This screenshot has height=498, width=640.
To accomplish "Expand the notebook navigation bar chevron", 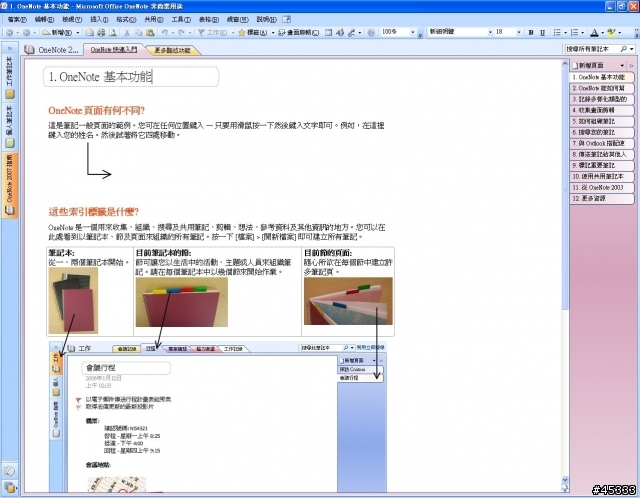I will pyautogui.click(x=9, y=48).
